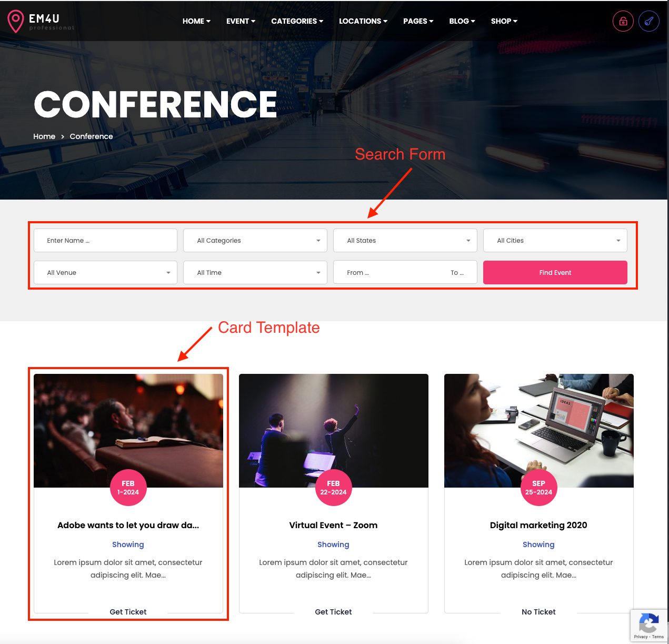This screenshot has height=644, width=669.
Task: Open the All Time dropdown
Action: click(255, 273)
